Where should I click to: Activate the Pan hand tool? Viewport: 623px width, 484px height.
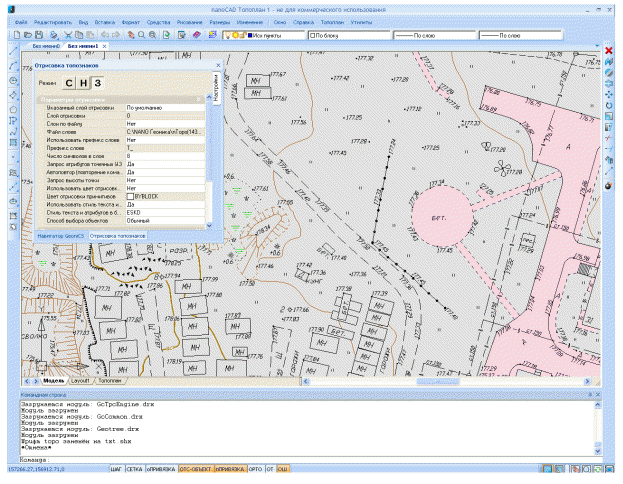(x=131, y=35)
